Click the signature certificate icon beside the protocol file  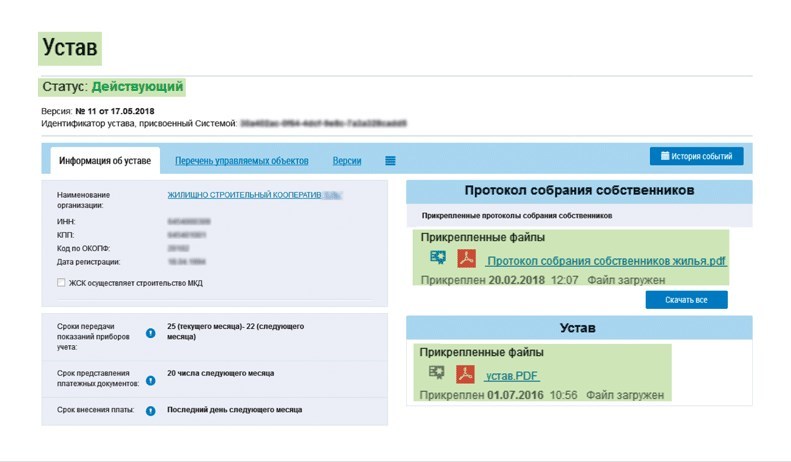coord(437,258)
